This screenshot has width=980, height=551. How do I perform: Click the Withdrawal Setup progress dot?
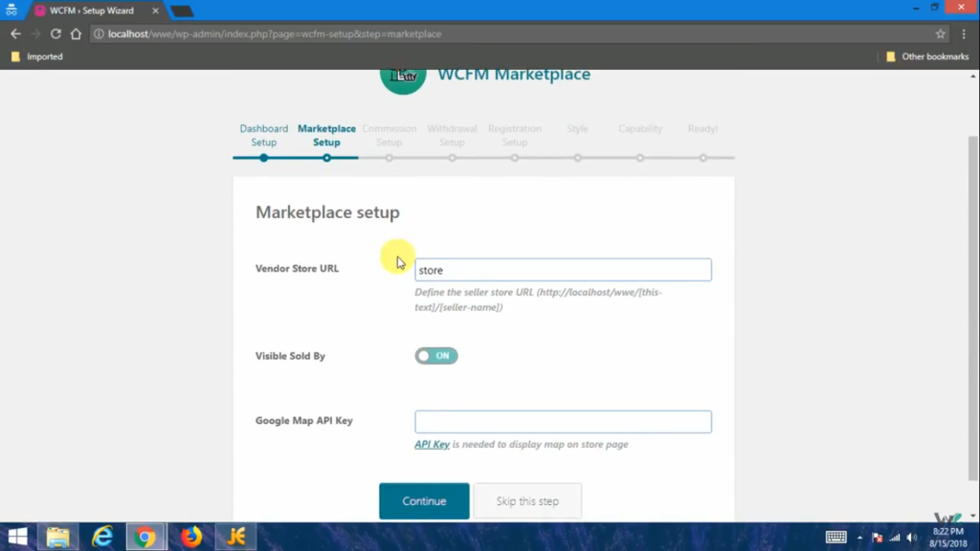(x=452, y=158)
